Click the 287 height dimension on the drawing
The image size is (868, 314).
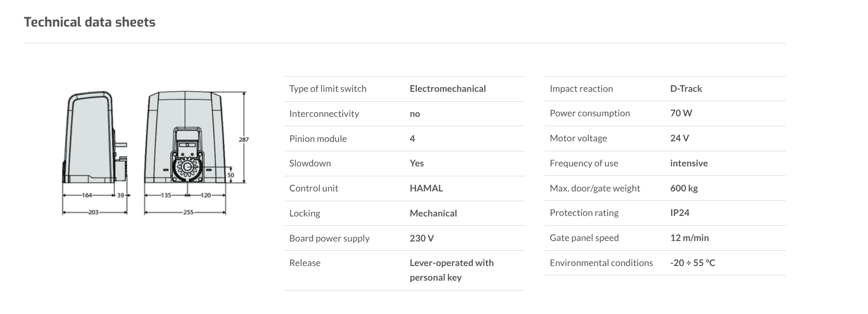[244, 139]
